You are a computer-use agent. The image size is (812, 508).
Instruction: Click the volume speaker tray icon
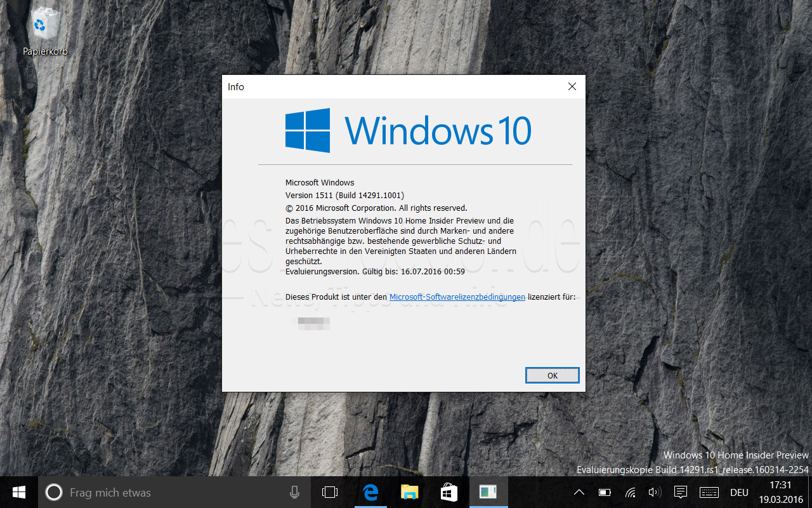[655, 492]
